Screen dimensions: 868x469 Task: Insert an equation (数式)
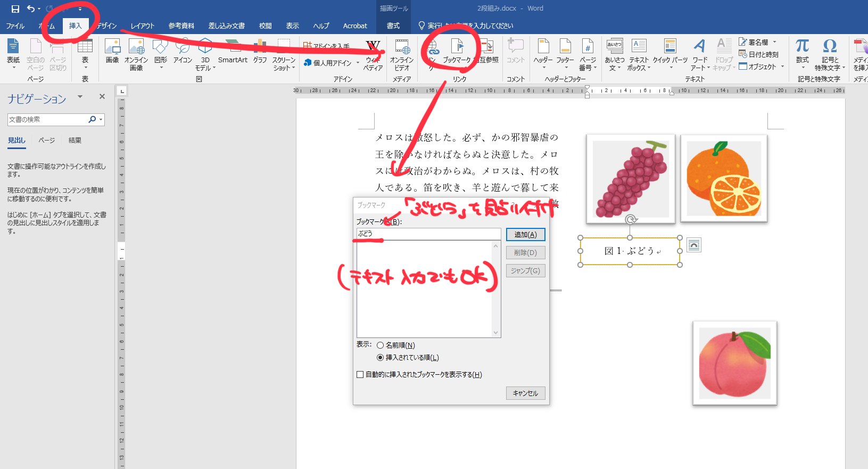(x=802, y=54)
